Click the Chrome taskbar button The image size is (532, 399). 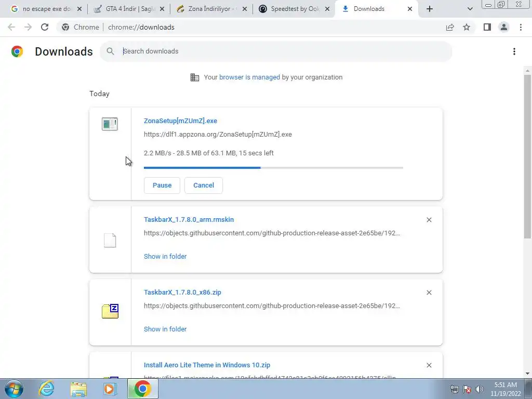[142, 389]
